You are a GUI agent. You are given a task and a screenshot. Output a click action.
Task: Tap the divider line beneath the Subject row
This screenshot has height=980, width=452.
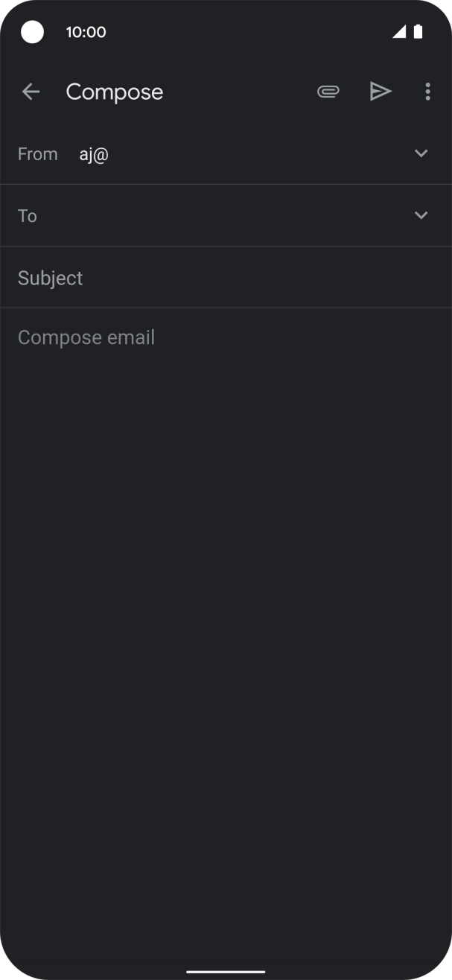click(x=226, y=308)
